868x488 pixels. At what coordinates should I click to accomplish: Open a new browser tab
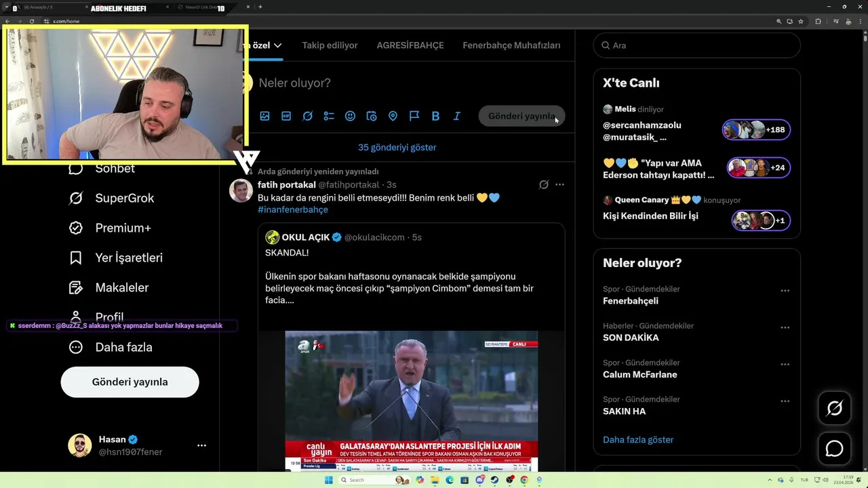pyautogui.click(x=260, y=7)
